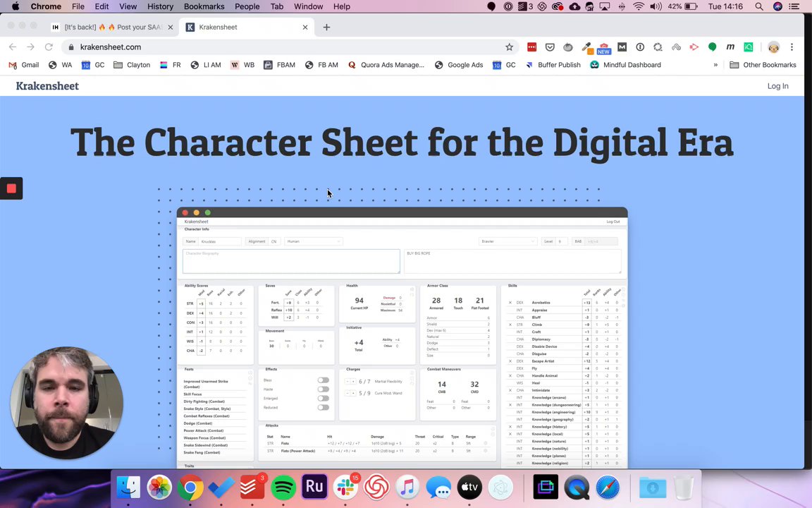
Task: Open the Other Bookmarks folder
Action: tap(762, 65)
